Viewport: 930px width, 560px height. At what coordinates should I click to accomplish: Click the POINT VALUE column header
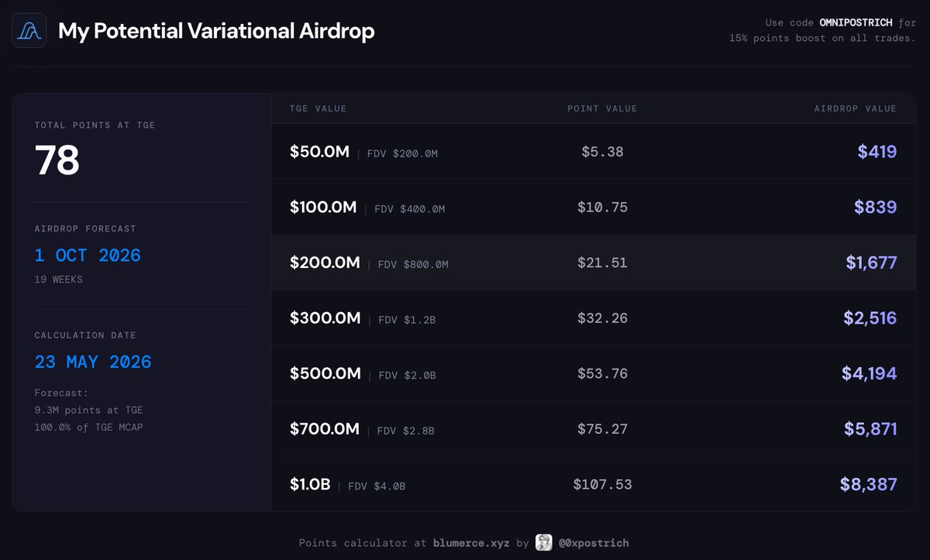[x=602, y=108]
